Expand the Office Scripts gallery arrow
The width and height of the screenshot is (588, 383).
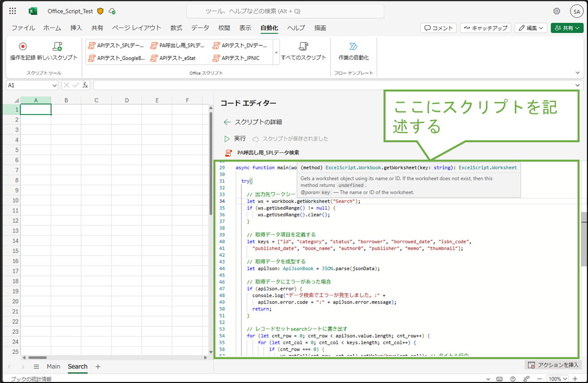coord(277,52)
